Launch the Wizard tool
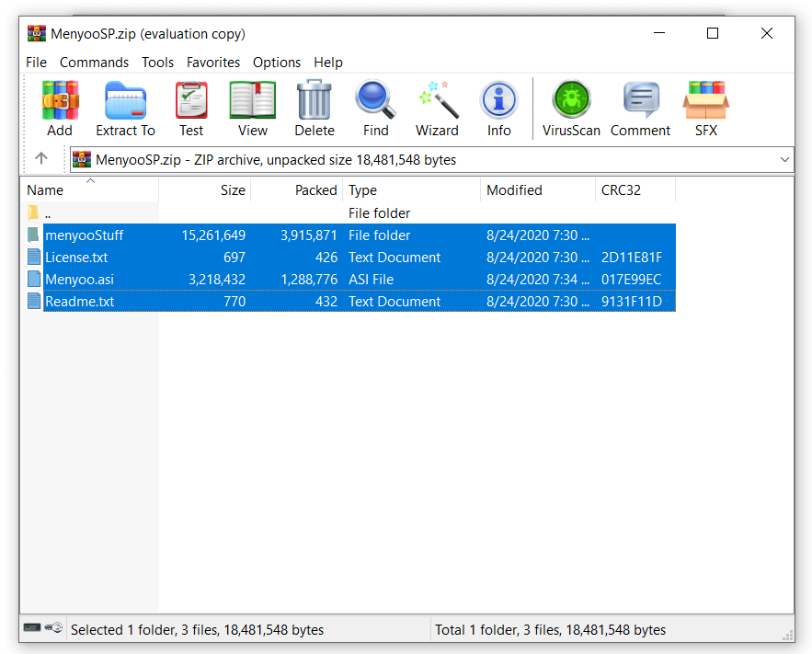The image size is (812, 654). coord(437,108)
